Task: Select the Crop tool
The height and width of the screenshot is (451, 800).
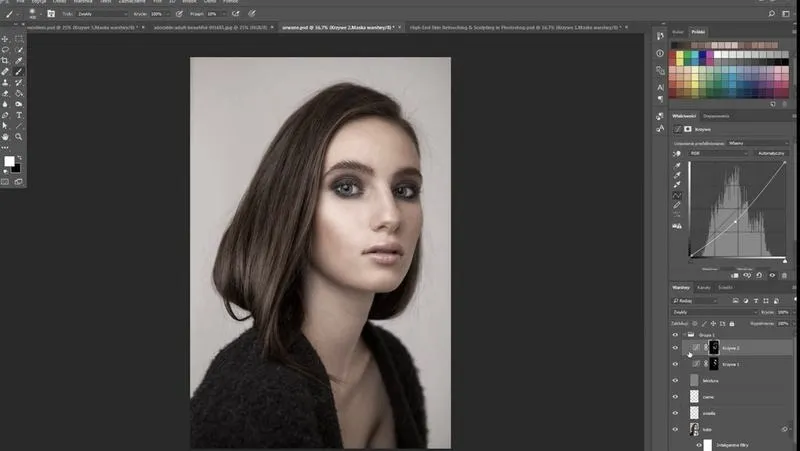Action: click(5, 60)
